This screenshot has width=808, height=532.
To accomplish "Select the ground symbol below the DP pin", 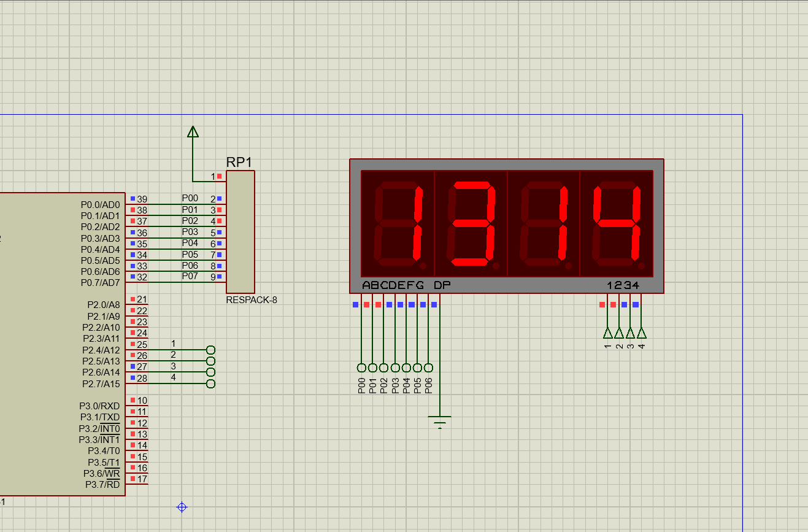I will 440,422.
